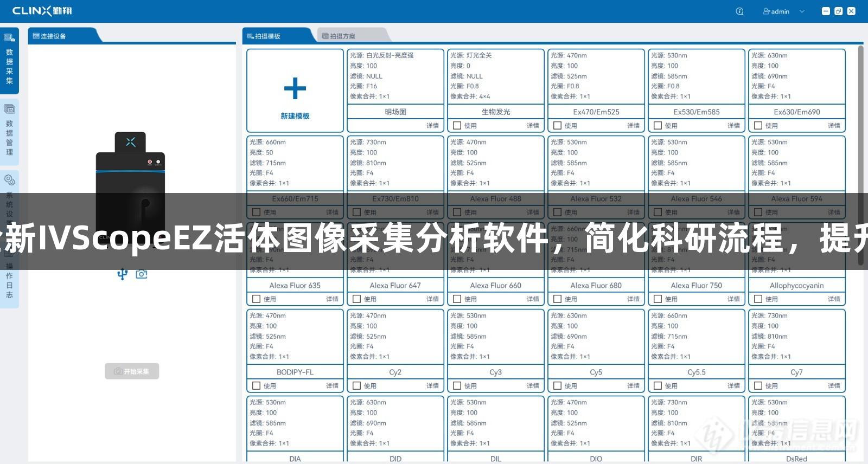Expand the admin account dropdown arrow
Screen dimensions: 868x464
coord(802,11)
